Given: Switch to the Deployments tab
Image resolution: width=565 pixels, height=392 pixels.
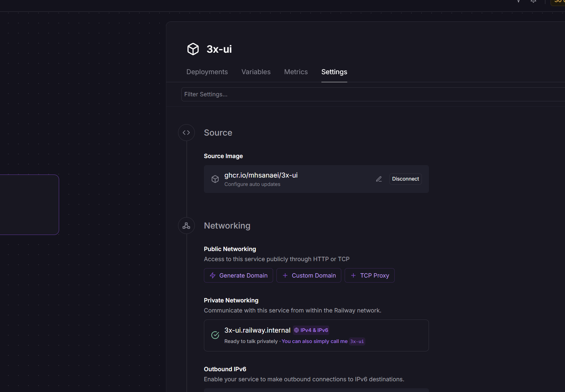Looking at the screenshot, I should tap(207, 72).
